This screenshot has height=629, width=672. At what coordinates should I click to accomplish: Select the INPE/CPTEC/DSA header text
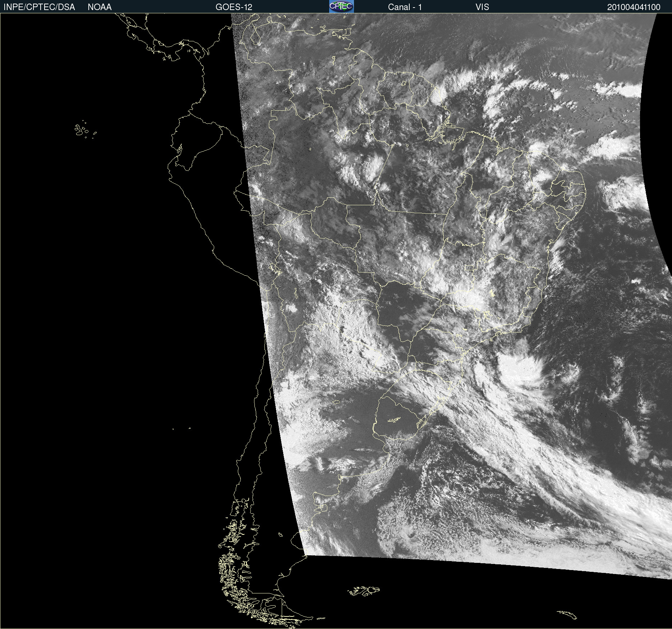pos(39,7)
